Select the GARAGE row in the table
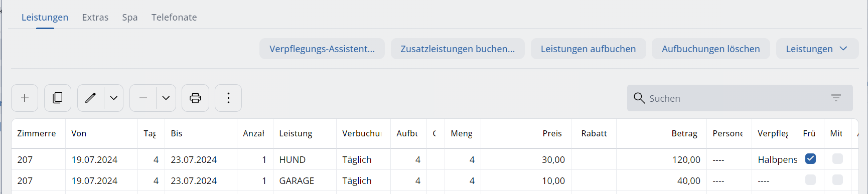 [435, 180]
